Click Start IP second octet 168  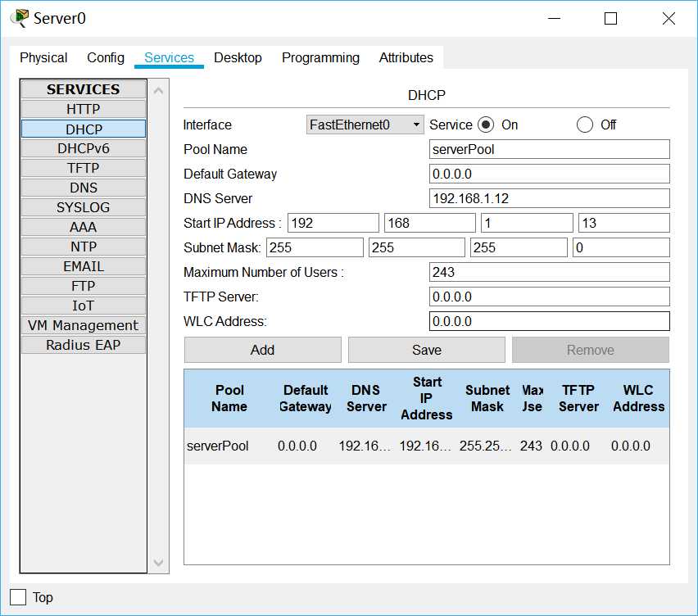coord(430,223)
